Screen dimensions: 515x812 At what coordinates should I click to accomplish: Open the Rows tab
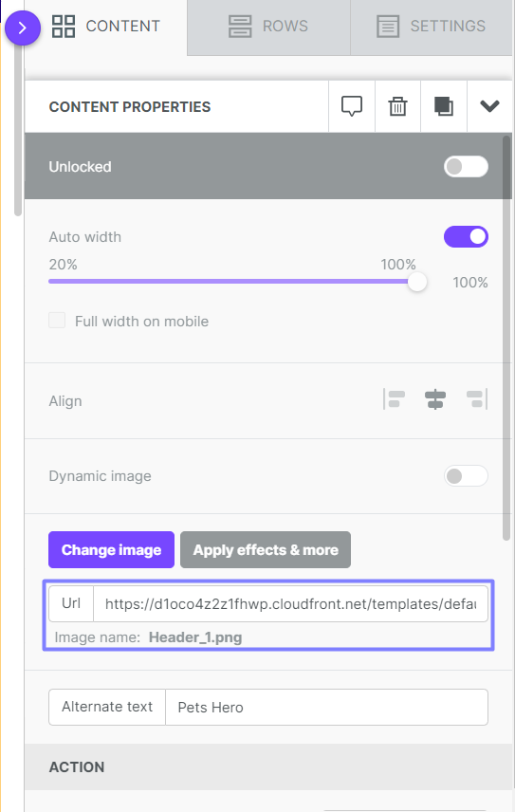[x=268, y=28]
